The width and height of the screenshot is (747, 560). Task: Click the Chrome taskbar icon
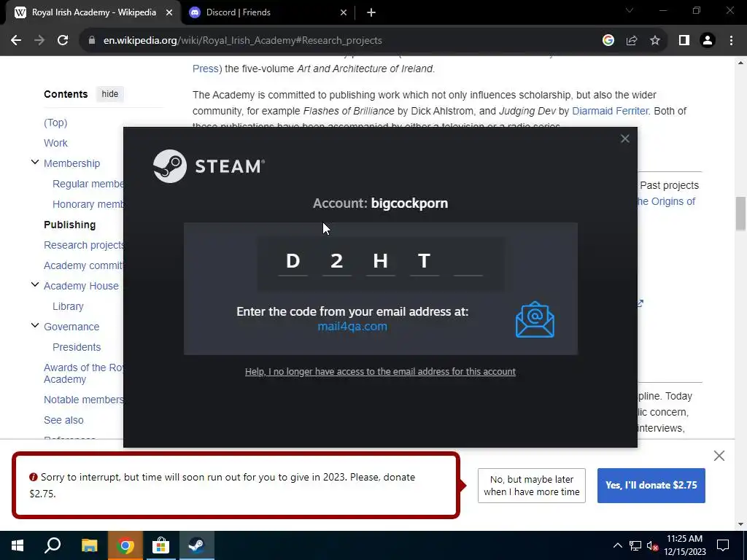(x=125, y=545)
